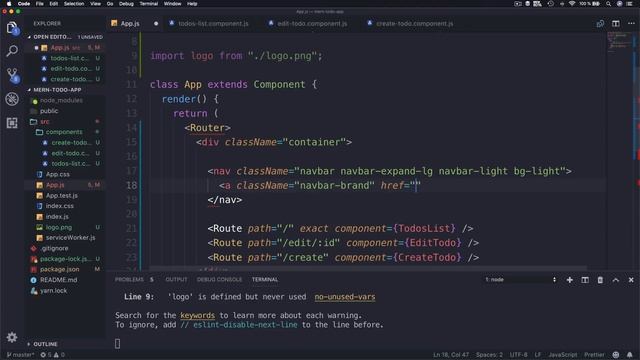Follow the no-unused-vars link in terminal
Image resolution: width=640 pixels, height=360 pixels.
344,297
